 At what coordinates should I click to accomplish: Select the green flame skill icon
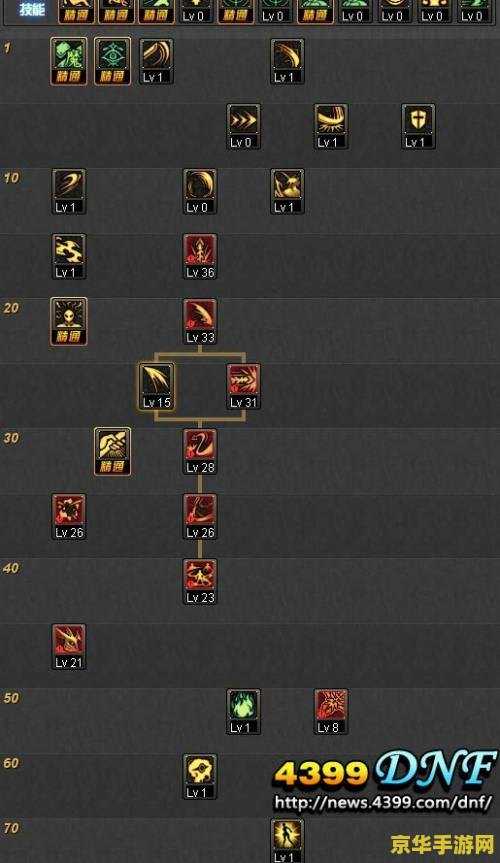pos(243,712)
